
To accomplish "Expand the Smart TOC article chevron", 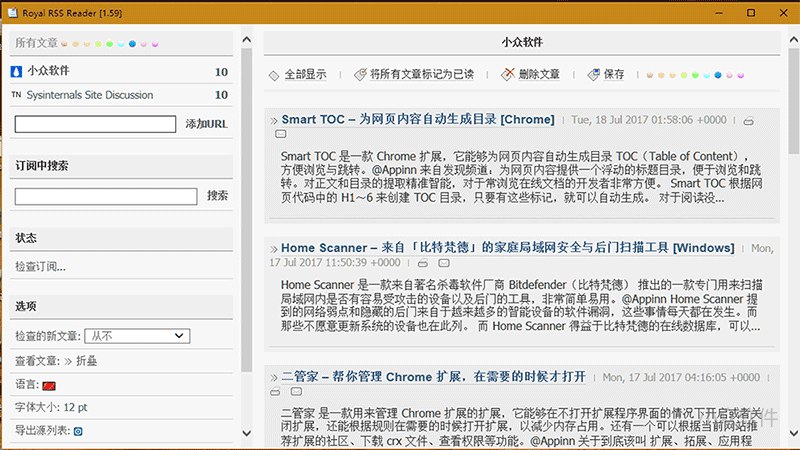I will [x=274, y=120].
